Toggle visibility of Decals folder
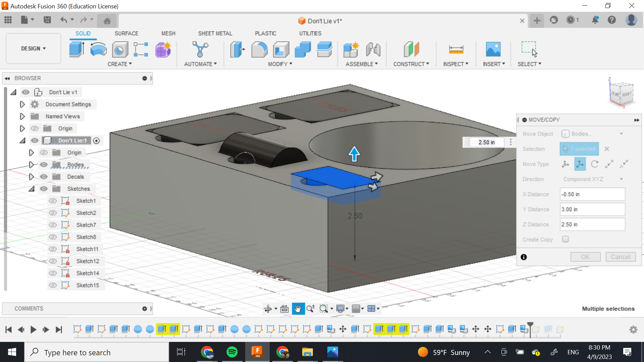 click(44, 177)
